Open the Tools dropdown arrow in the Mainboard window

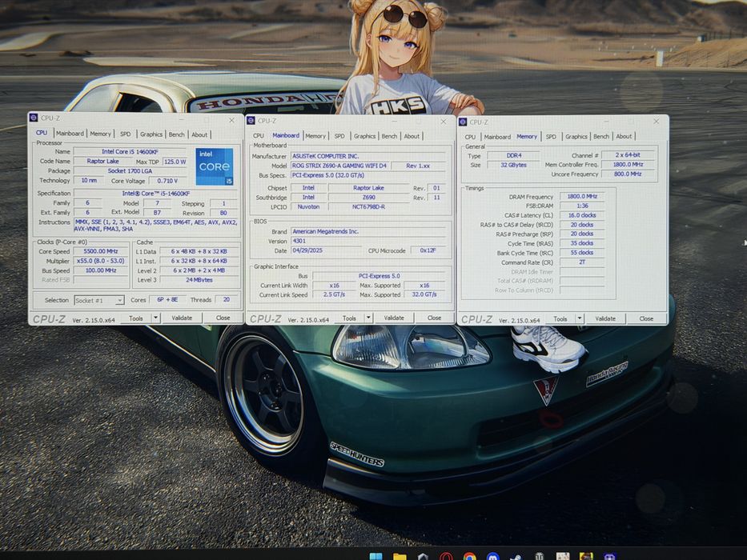(368, 318)
